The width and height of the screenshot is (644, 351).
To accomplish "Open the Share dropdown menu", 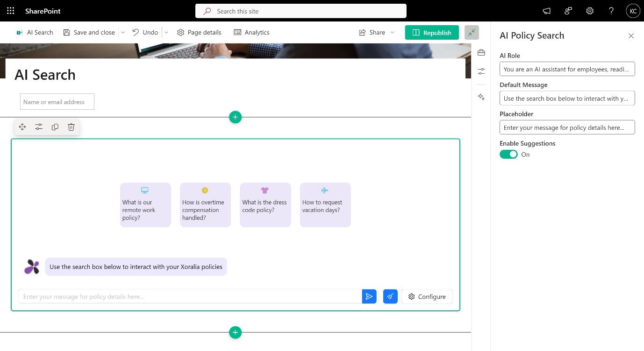I will point(392,32).
